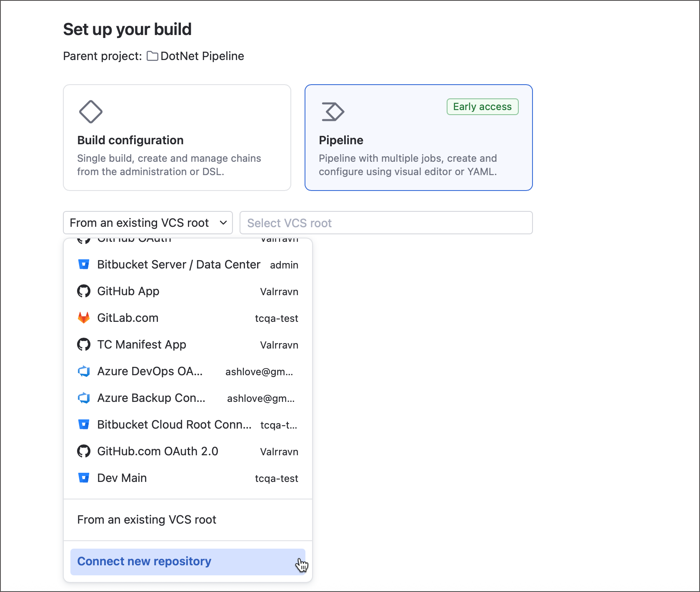The image size is (700, 592).
Task: Click the Dev Main Bitbucket icon
Action: [x=84, y=478]
